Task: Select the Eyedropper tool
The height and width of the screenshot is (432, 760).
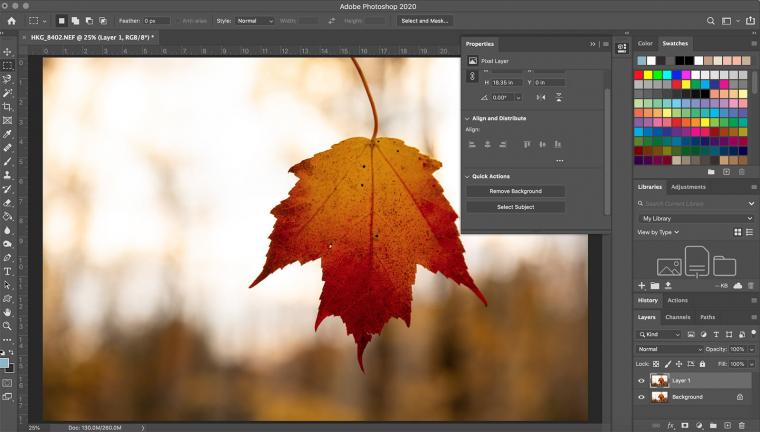Action: click(x=7, y=134)
